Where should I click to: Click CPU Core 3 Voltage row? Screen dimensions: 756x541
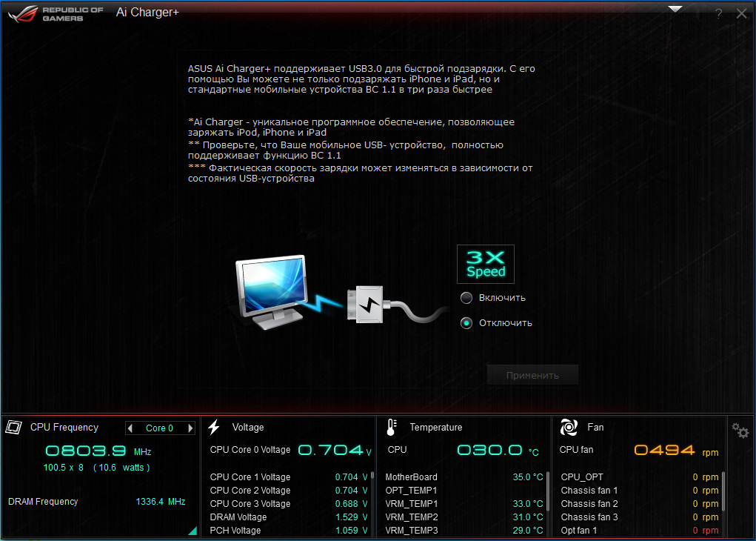(x=289, y=504)
